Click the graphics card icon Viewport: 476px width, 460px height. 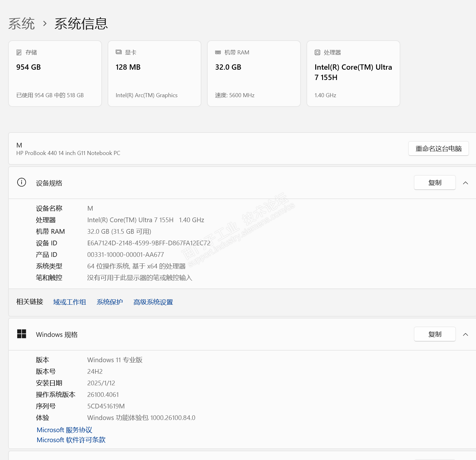(x=119, y=52)
